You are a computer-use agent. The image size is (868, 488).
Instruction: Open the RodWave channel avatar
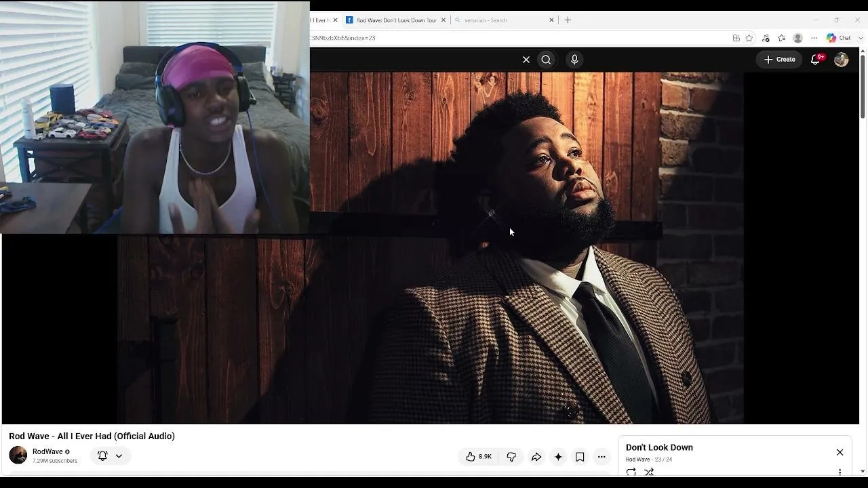(18, 455)
